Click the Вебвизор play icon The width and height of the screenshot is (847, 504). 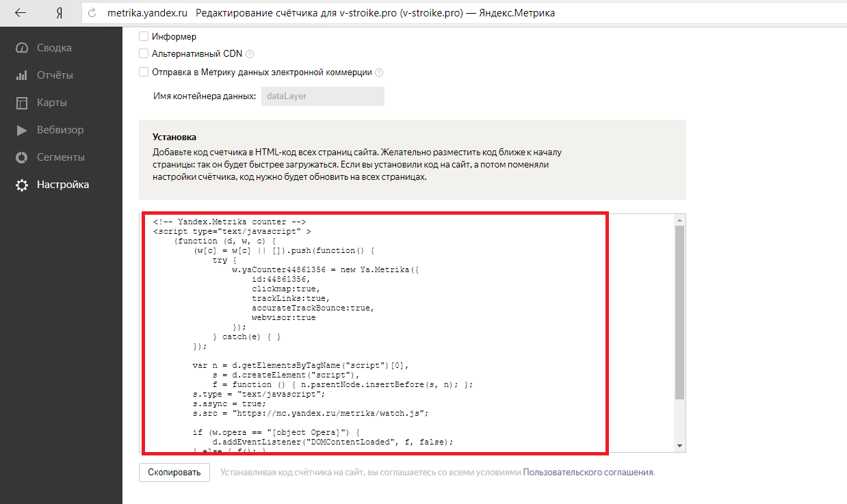coord(22,130)
